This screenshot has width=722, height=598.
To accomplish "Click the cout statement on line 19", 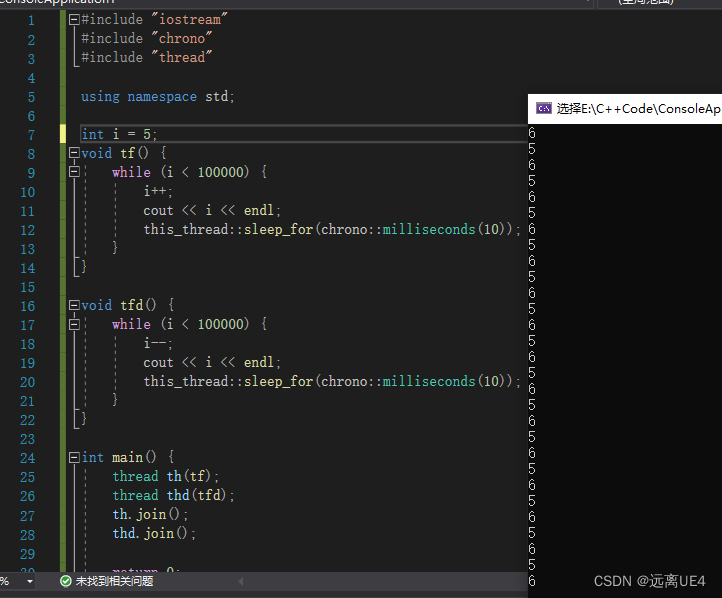I will tap(212, 363).
